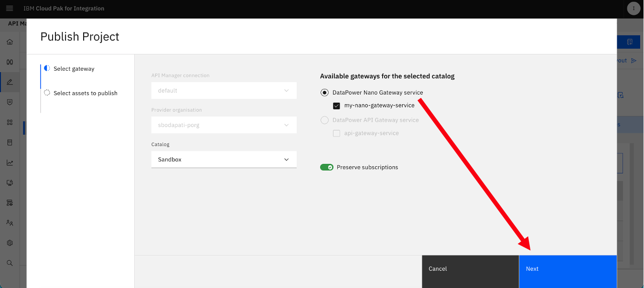The width and height of the screenshot is (644, 288).
Task: Open the API Manager connection dropdown
Action: [x=224, y=91]
